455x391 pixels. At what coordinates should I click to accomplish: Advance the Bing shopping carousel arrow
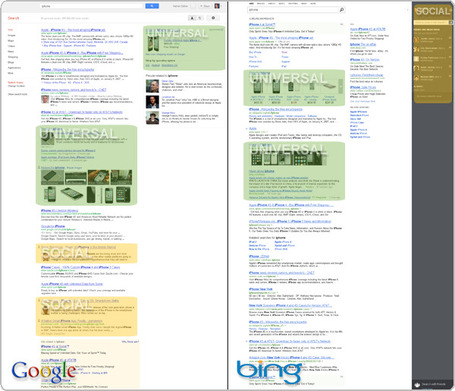point(341,87)
